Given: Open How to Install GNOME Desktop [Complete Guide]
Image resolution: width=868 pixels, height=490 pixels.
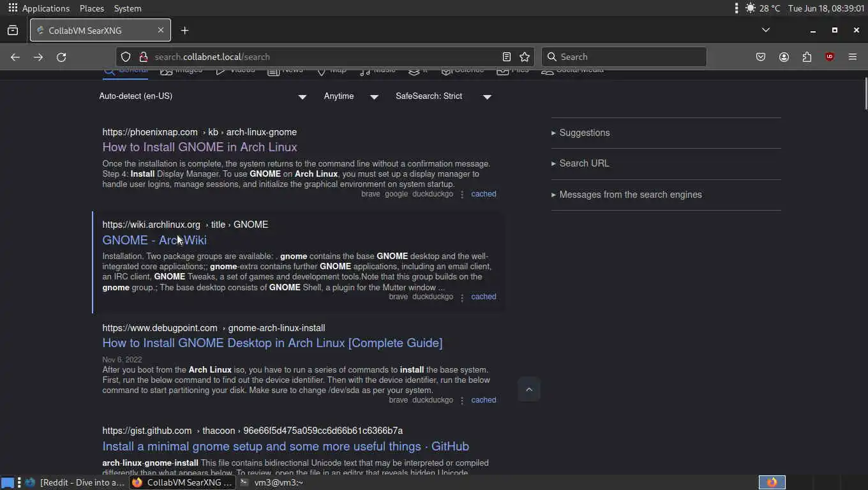Looking at the screenshot, I should [273, 343].
